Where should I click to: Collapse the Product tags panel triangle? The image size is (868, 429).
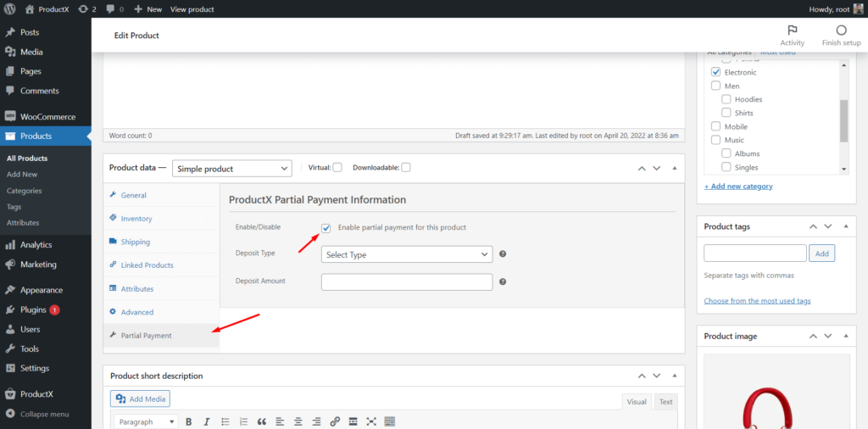[846, 226]
